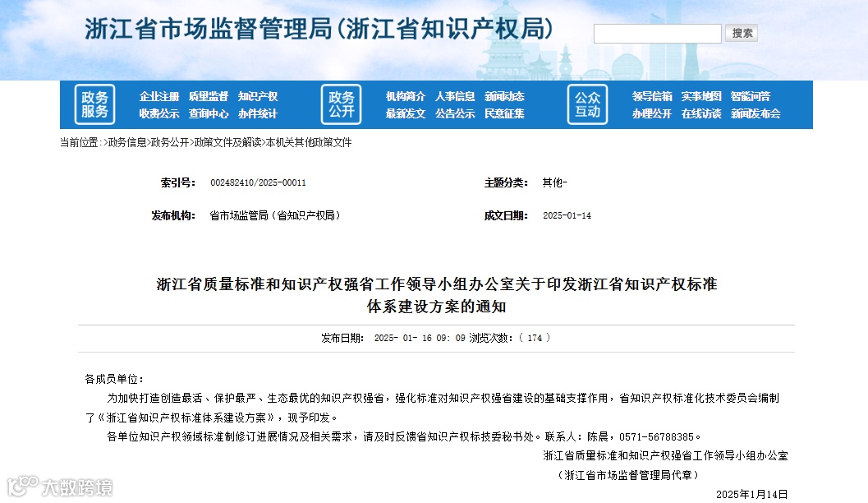Image resolution: width=868 pixels, height=503 pixels.
Task: Click 主题分类 value 其他-
Action: point(554,182)
